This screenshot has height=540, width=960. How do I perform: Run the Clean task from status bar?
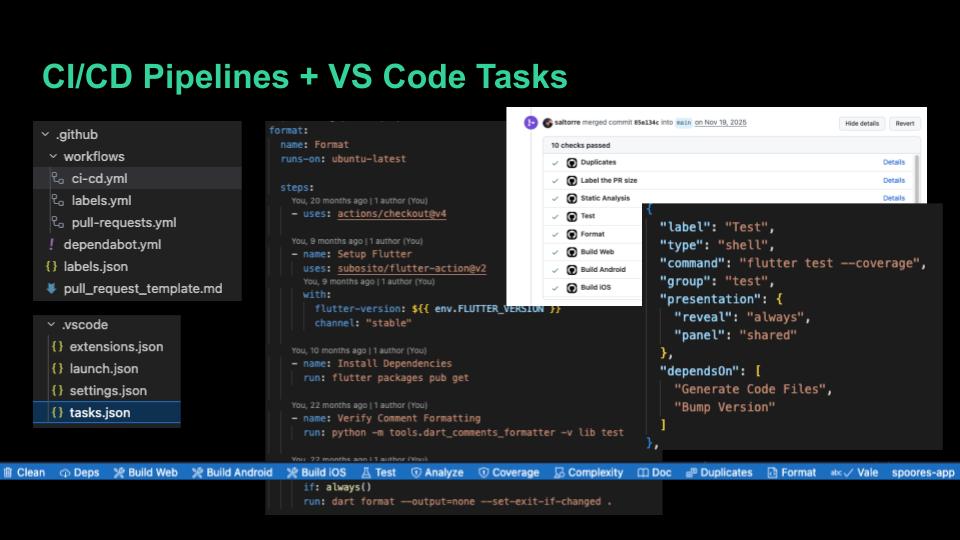click(x=24, y=473)
